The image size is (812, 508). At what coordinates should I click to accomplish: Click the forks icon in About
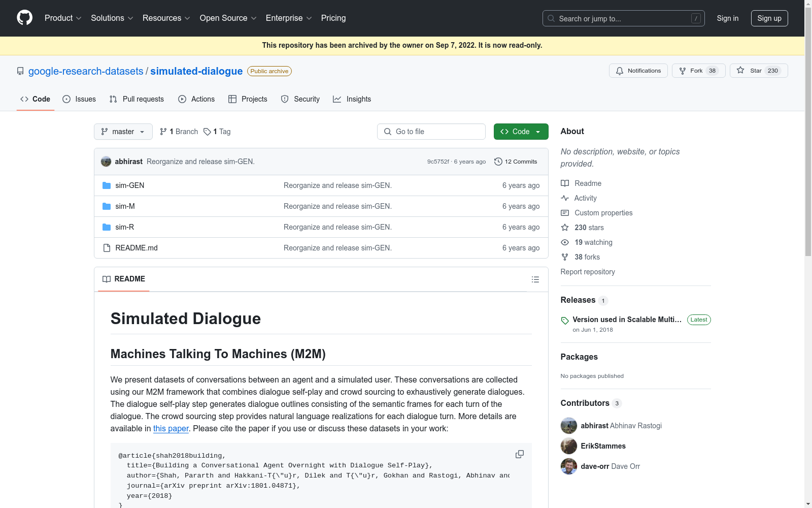(565, 257)
